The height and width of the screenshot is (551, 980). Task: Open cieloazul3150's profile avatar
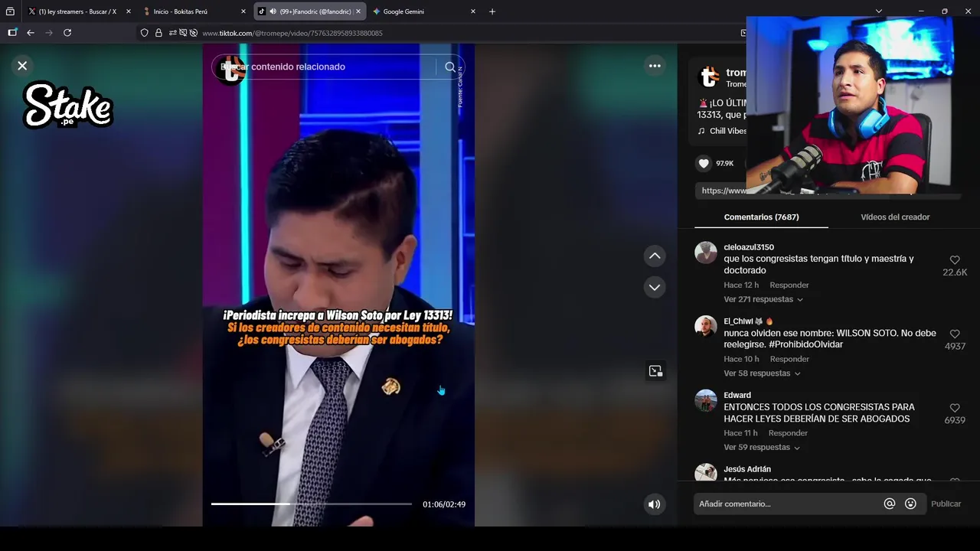[706, 253]
